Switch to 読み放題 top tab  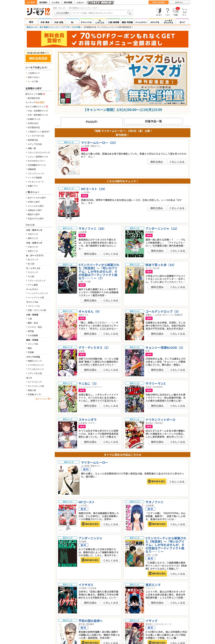pyautogui.click(x=68, y=3)
